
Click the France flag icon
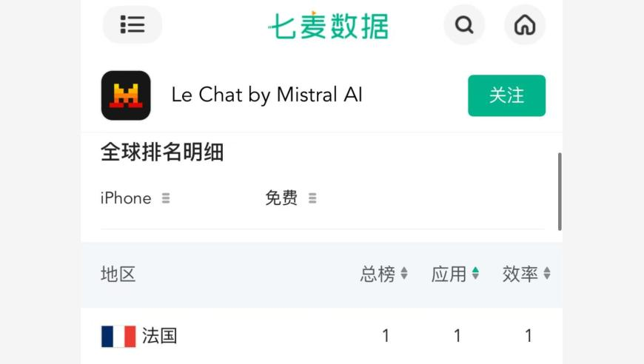[118, 336]
